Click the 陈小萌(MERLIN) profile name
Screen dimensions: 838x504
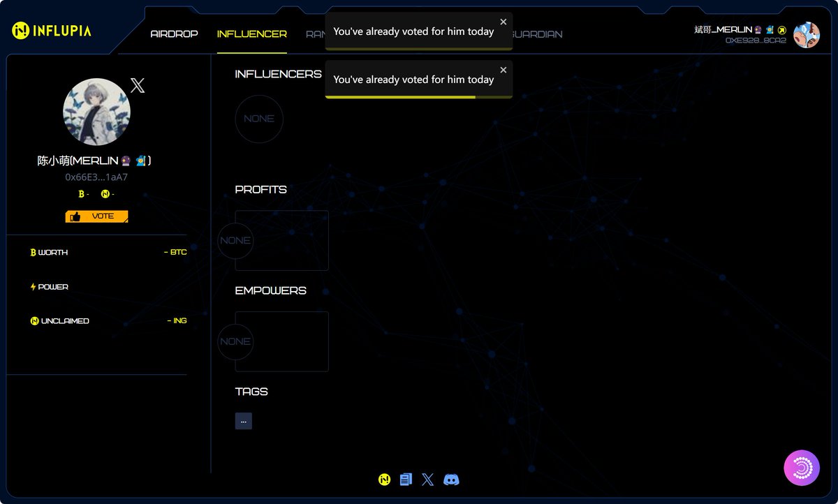point(94,161)
